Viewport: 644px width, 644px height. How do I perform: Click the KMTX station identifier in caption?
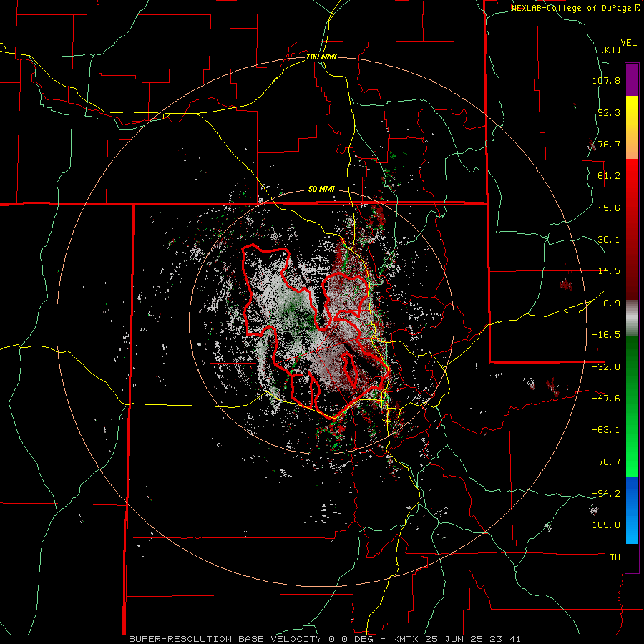[x=405, y=639]
